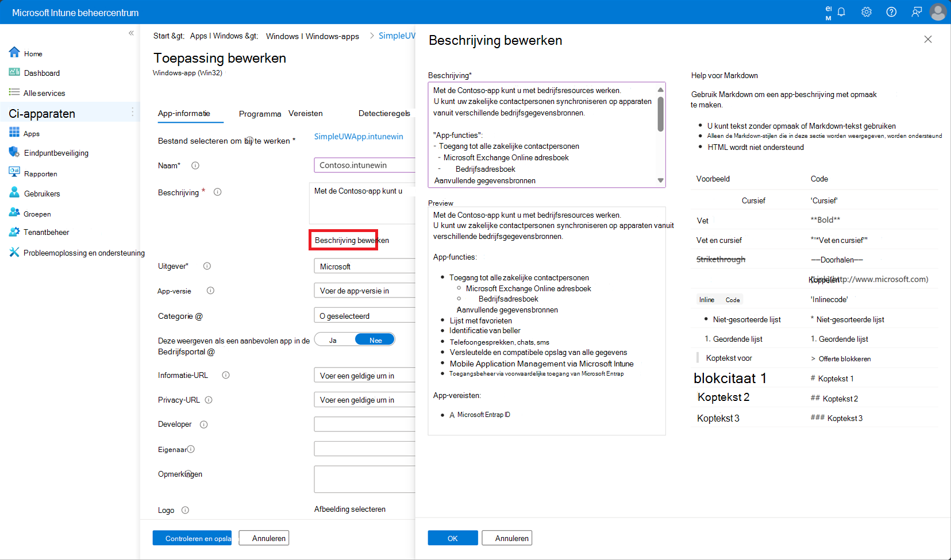This screenshot has height=560, width=951.
Task: Open the help question mark icon
Action: [891, 12]
